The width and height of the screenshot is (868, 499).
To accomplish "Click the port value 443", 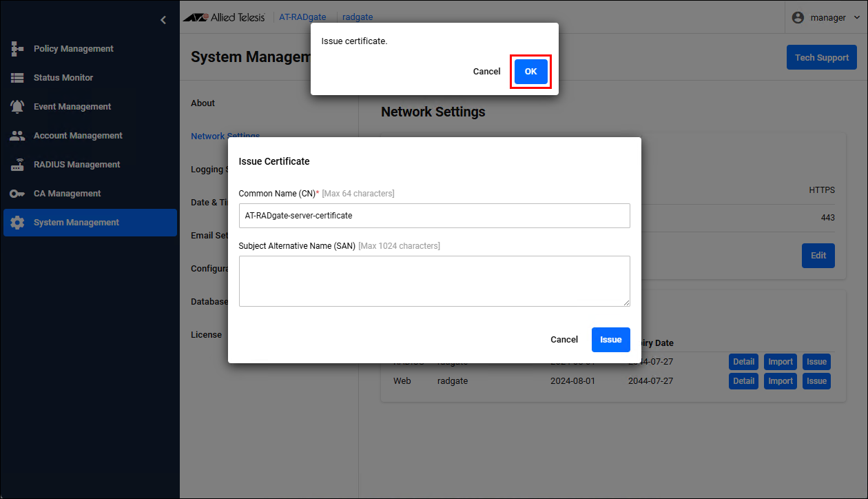I will click(827, 218).
